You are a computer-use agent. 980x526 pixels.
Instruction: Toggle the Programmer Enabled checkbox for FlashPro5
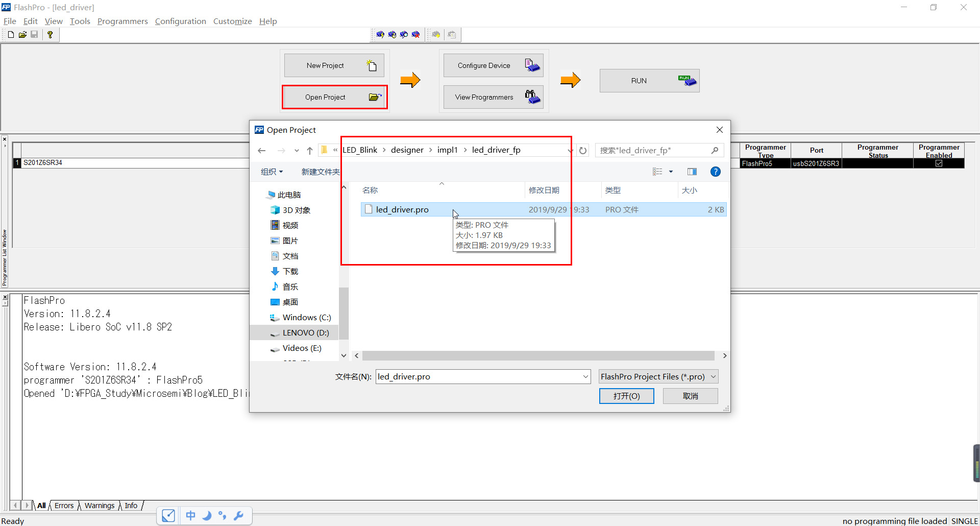(939, 163)
